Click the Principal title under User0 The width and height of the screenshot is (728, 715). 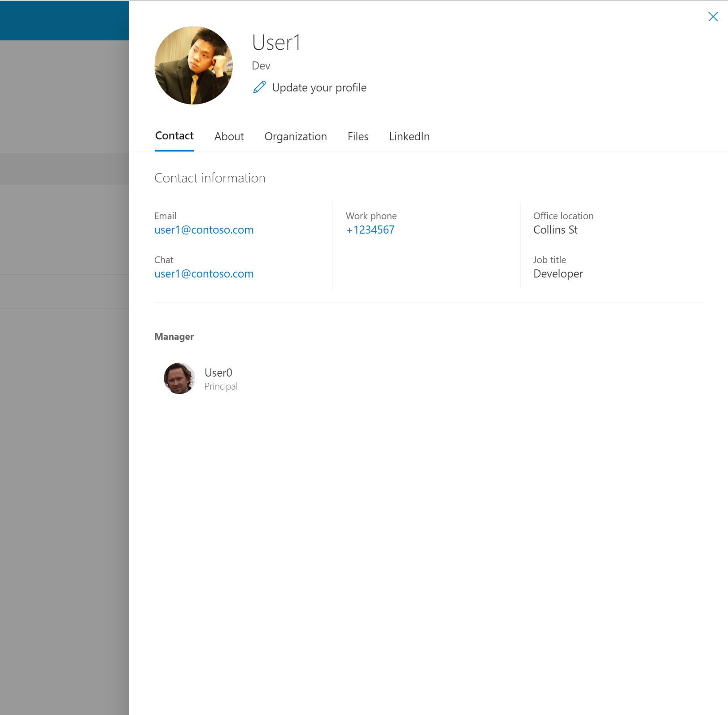pos(221,386)
